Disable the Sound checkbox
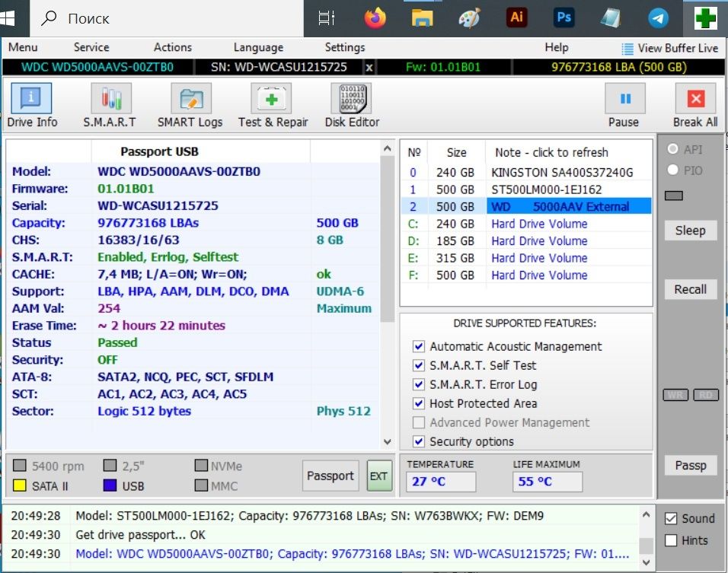 (671, 518)
